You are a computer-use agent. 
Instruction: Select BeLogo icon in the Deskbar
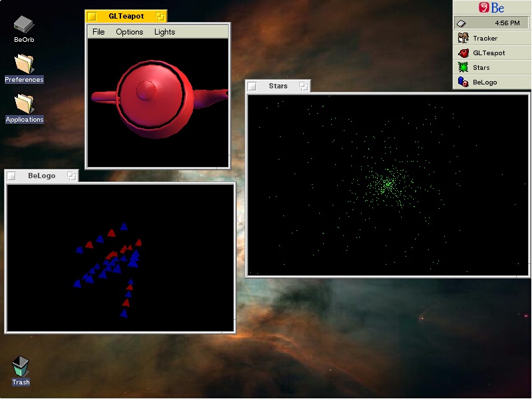pos(463,82)
